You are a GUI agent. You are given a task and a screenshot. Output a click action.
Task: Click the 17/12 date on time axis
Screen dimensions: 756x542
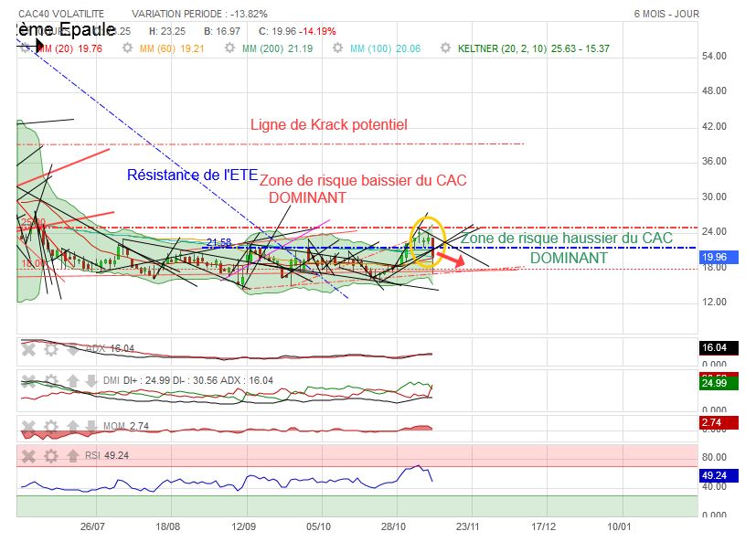coord(543,526)
